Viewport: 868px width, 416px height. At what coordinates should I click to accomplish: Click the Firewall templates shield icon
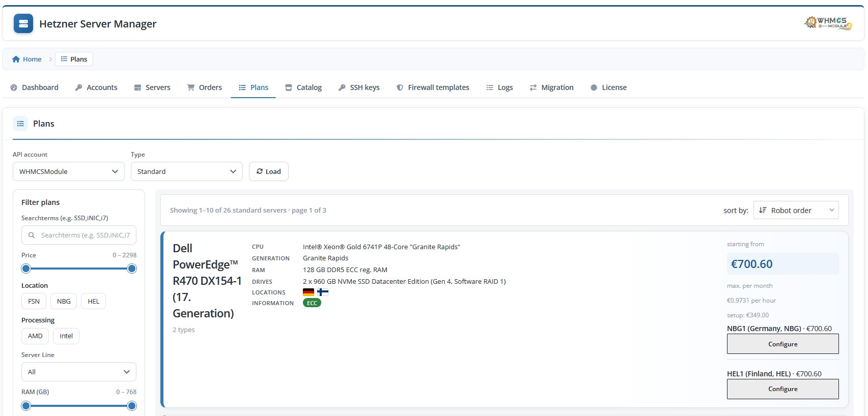[x=400, y=87]
